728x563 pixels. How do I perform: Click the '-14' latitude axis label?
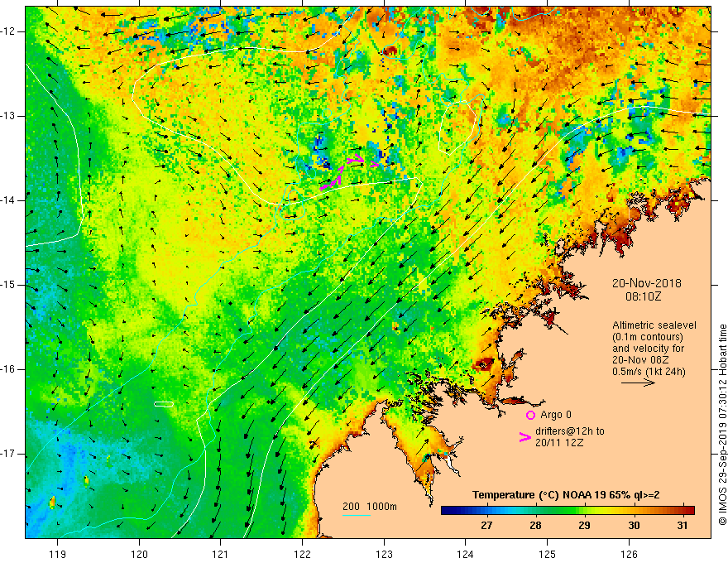coord(8,200)
